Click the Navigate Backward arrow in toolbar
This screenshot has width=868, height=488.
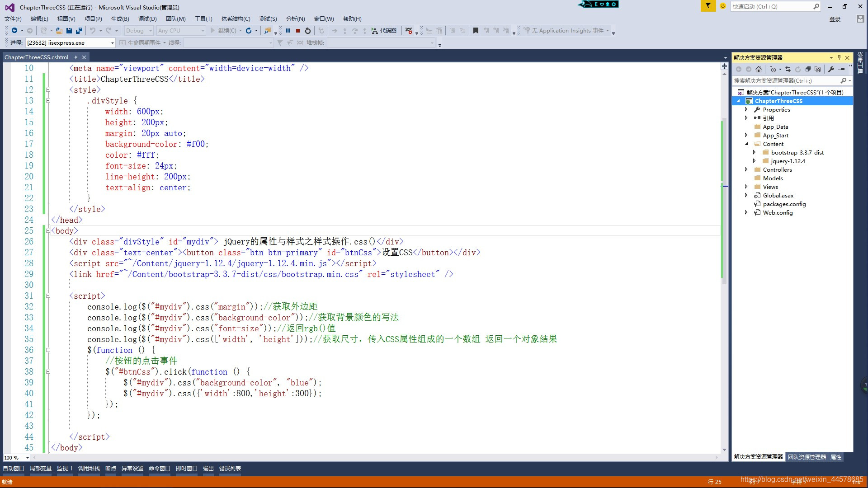[14, 30]
